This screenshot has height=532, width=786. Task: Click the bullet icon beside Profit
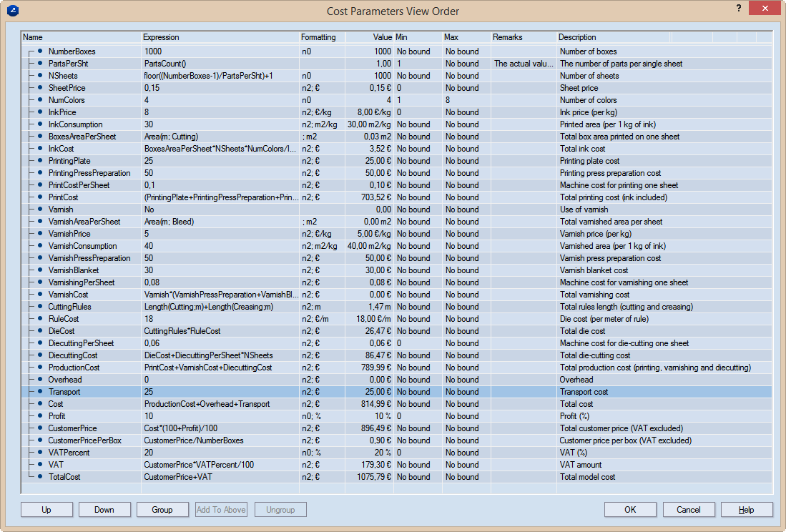(x=40, y=416)
